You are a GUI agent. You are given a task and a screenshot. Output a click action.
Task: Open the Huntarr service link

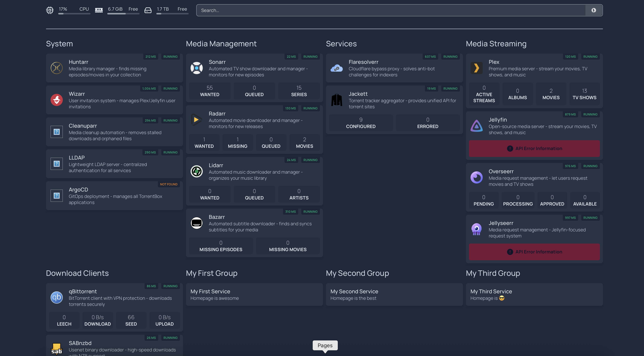coord(79,62)
